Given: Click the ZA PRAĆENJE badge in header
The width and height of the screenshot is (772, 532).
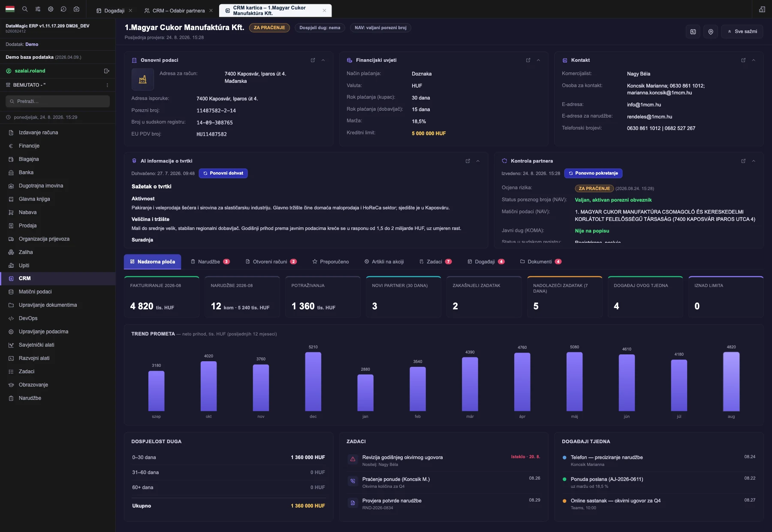Looking at the screenshot, I should pyautogui.click(x=269, y=28).
